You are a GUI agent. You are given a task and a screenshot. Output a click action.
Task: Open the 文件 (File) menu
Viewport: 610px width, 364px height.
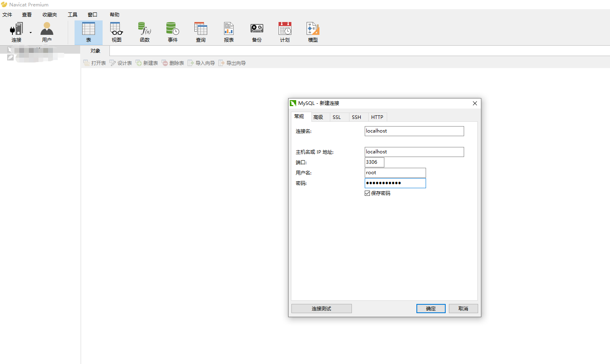pos(7,15)
